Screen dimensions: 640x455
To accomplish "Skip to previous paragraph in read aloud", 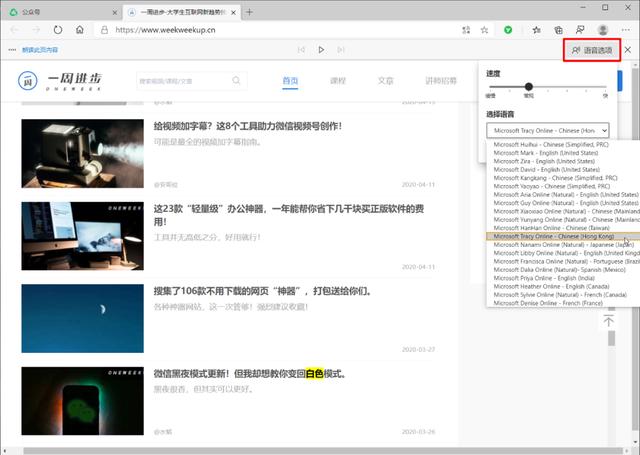I will pos(301,50).
